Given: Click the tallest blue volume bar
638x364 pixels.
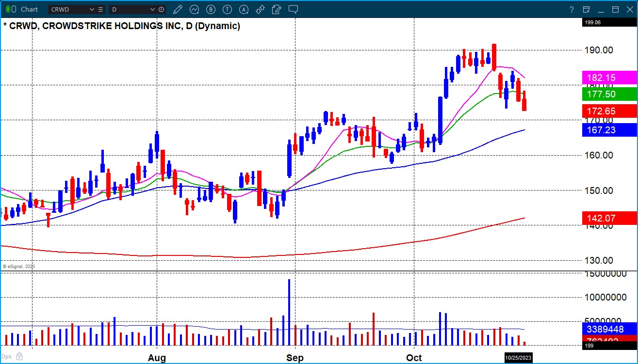Looking at the screenshot, I should pyautogui.click(x=289, y=312).
